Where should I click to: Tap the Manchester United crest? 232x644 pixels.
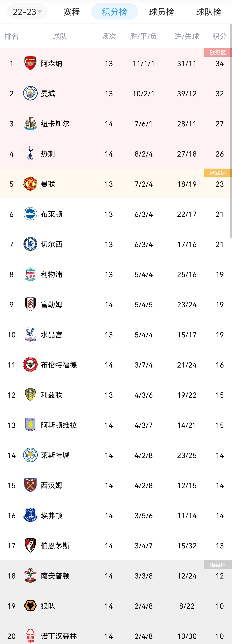click(x=30, y=184)
